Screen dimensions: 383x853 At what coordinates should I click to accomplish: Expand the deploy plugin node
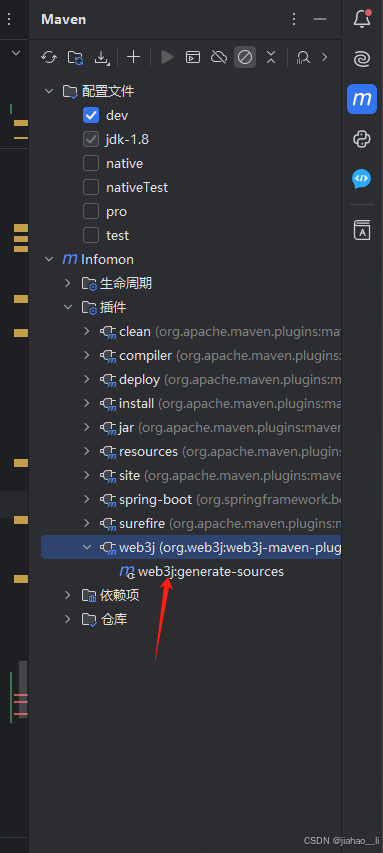(x=87, y=379)
